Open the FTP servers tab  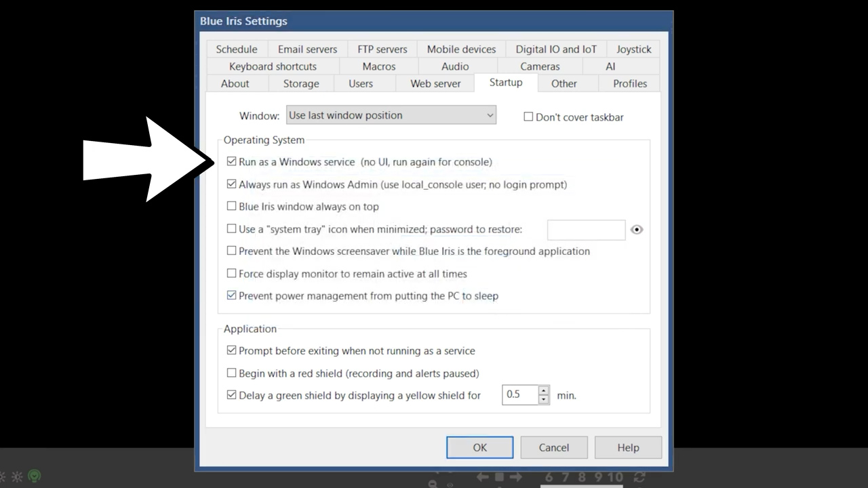[382, 49]
